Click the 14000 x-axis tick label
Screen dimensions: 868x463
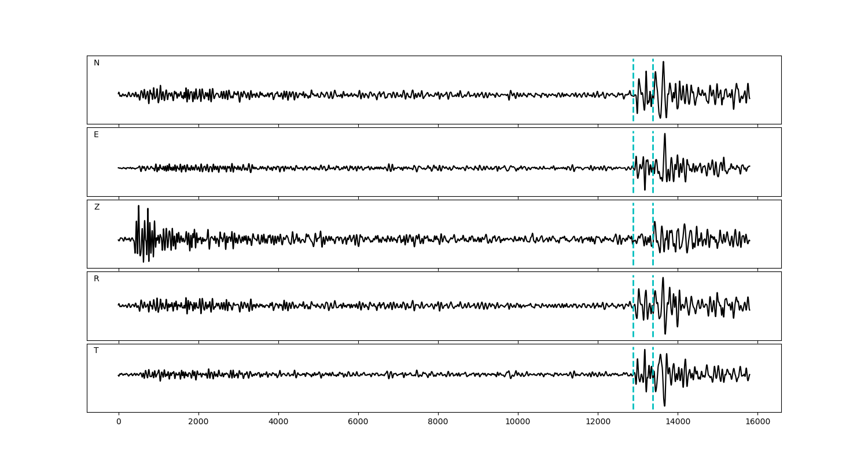678,422
